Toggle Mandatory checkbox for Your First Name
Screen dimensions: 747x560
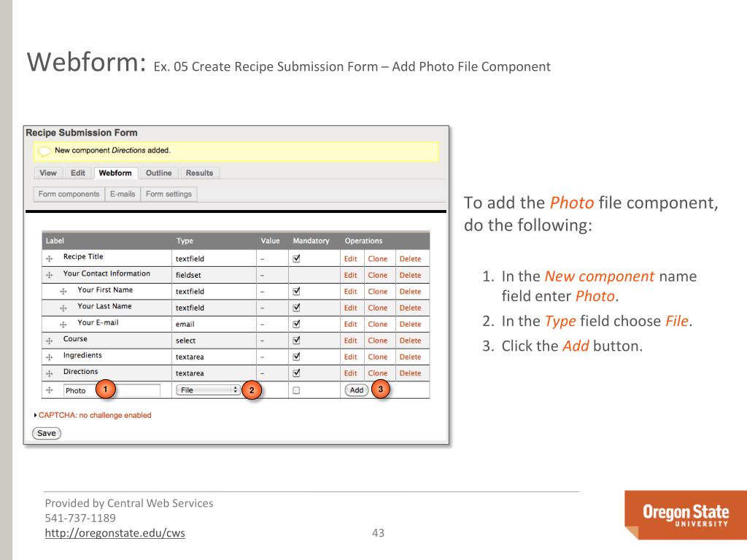tap(296, 291)
